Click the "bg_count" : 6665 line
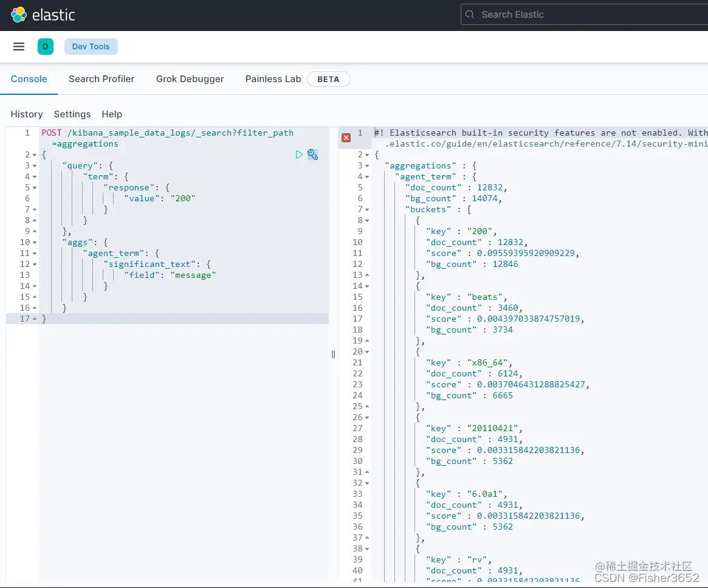Image resolution: width=708 pixels, height=588 pixels. (x=469, y=396)
